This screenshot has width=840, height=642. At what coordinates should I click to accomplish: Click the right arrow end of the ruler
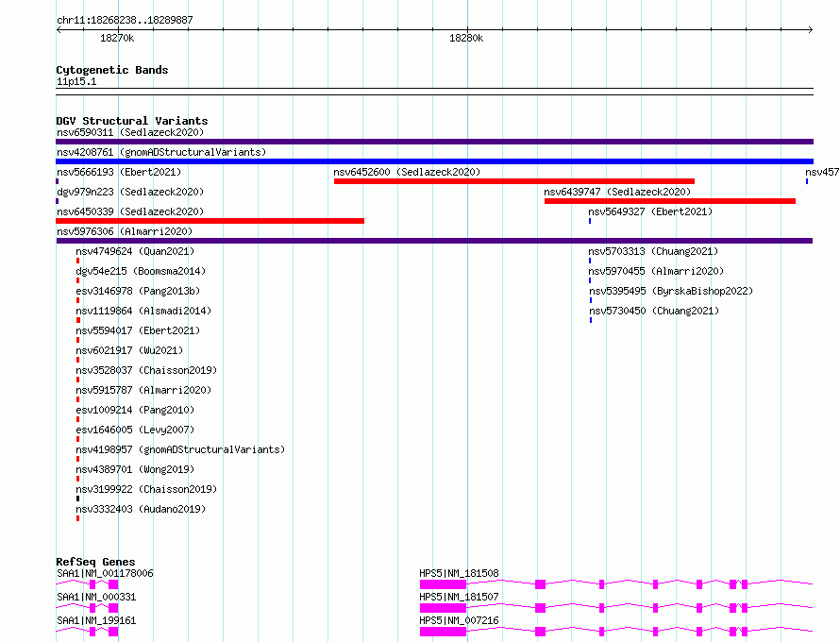[811, 30]
